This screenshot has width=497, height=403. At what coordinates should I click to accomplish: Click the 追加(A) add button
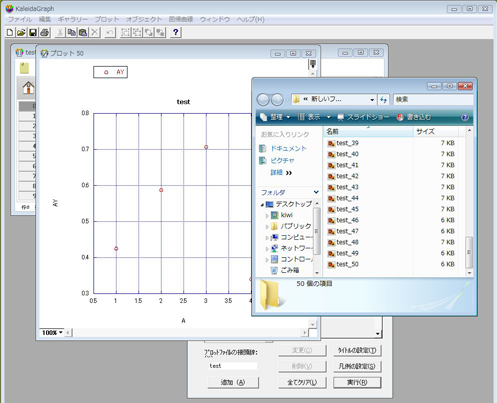(233, 382)
